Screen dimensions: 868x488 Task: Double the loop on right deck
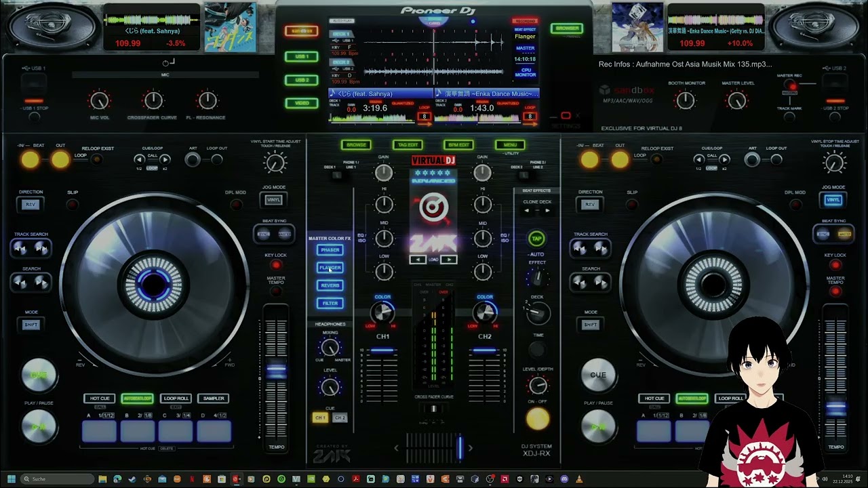pos(724,159)
